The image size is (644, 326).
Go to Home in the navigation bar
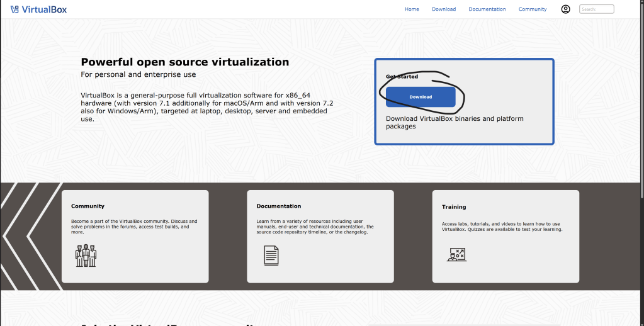(412, 9)
